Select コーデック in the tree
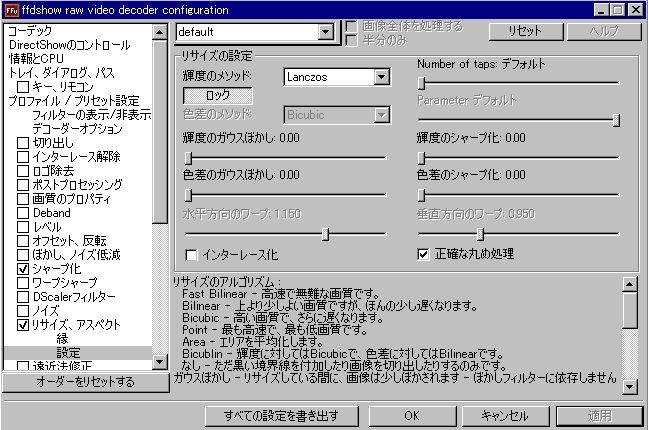Image resolution: width=648 pixels, height=430 pixels. [30, 31]
